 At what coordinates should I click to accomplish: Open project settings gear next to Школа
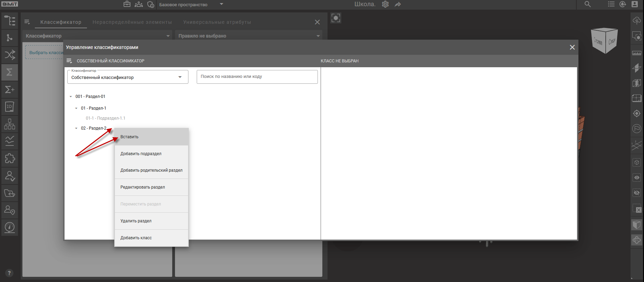pos(385,4)
